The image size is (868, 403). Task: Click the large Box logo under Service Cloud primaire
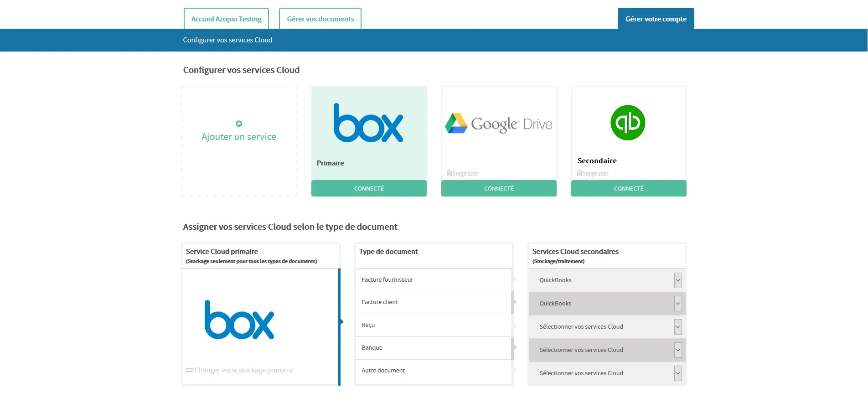[x=239, y=320]
